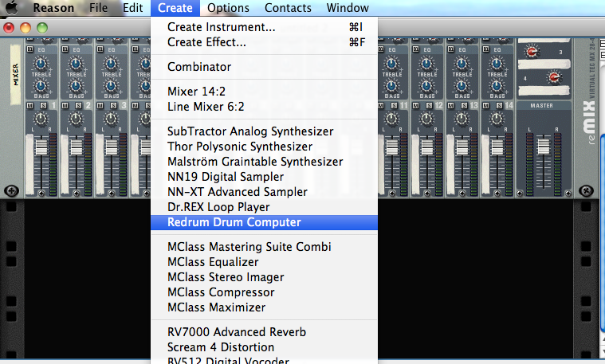The image size is (605, 364).
Task: Click channel 13 pan knob
Action: (x=462, y=119)
